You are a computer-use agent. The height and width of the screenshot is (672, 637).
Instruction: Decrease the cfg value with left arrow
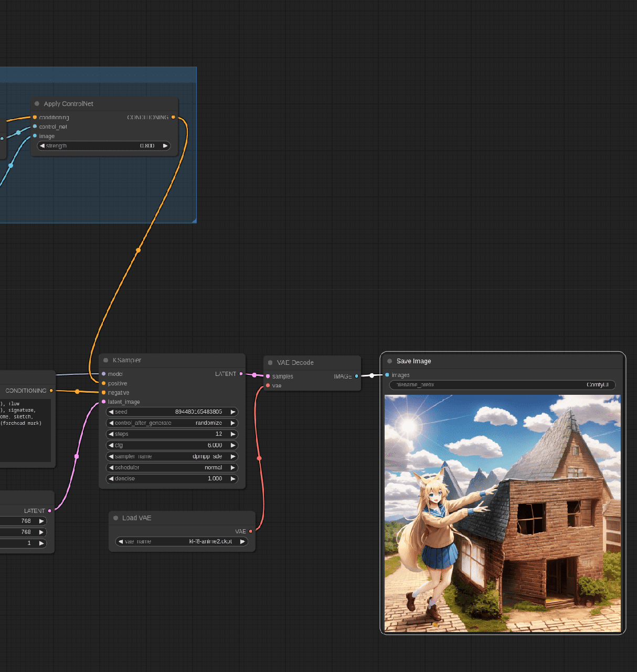pos(111,445)
